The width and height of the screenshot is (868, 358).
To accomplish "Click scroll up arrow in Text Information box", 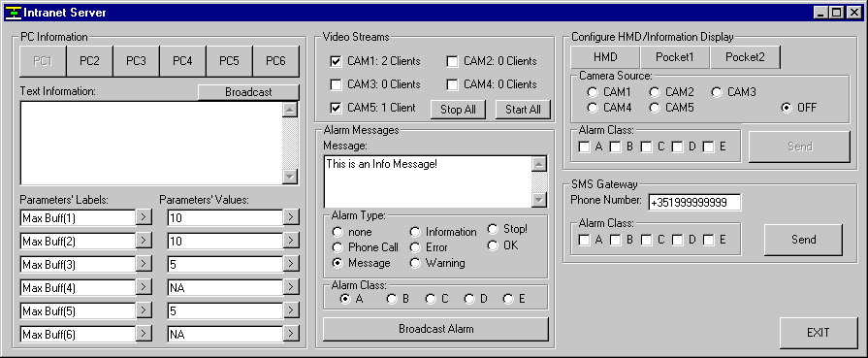I will pyautogui.click(x=290, y=110).
